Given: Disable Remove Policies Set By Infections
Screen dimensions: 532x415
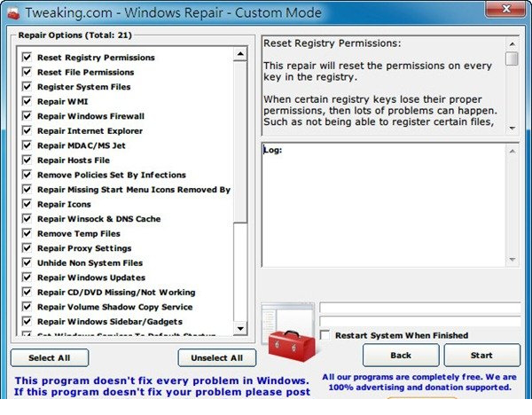Looking at the screenshot, I should point(27,175).
